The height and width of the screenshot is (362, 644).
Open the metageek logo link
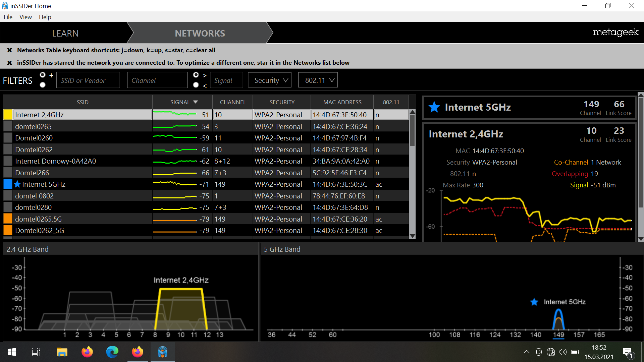[x=615, y=32]
